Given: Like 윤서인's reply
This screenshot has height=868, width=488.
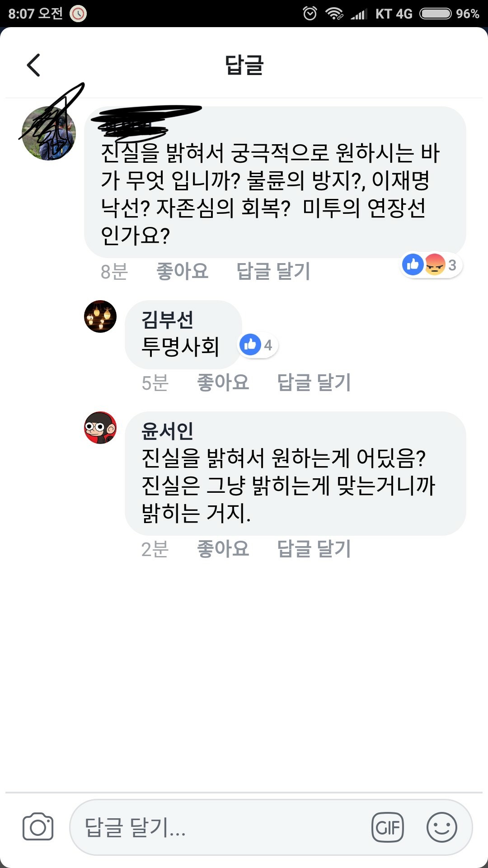Looking at the screenshot, I should [223, 549].
